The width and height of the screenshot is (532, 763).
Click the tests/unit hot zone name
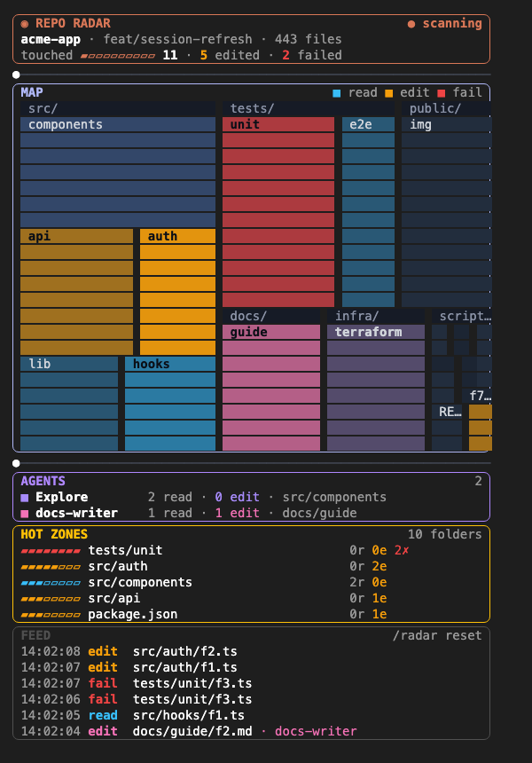pos(125,550)
